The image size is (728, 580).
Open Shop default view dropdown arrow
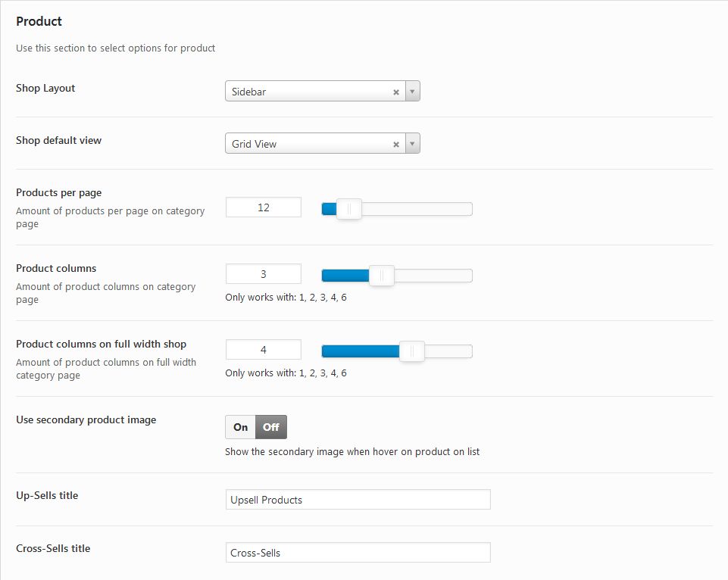point(412,143)
